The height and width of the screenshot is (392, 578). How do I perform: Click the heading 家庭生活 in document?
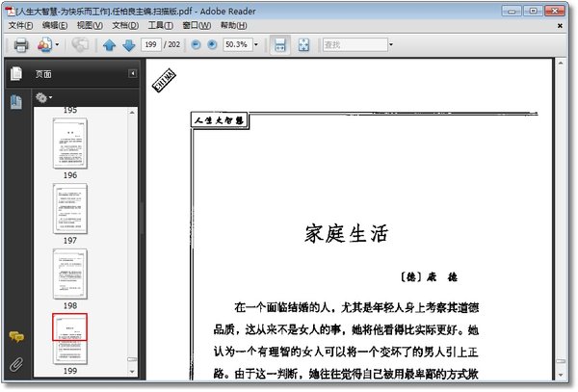(346, 234)
